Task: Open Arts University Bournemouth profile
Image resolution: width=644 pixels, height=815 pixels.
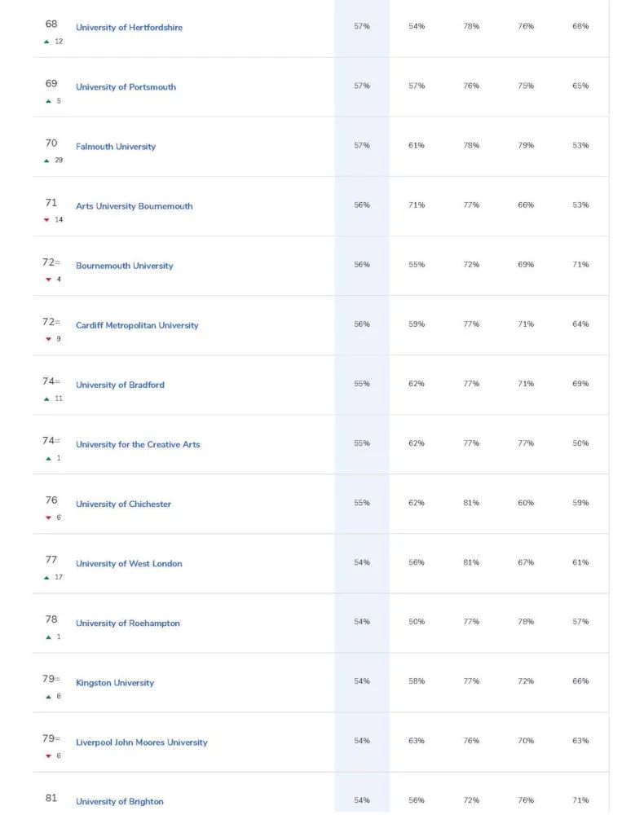Action: pos(135,206)
